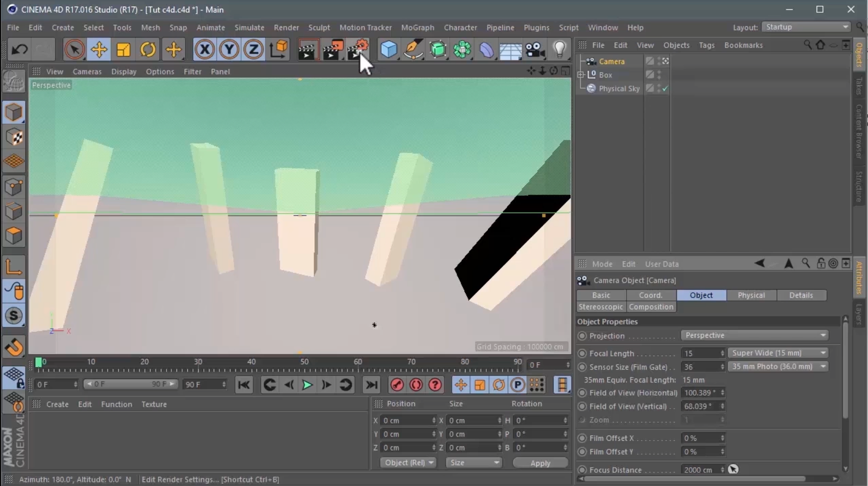Open the Projection dropdown

tap(755, 335)
